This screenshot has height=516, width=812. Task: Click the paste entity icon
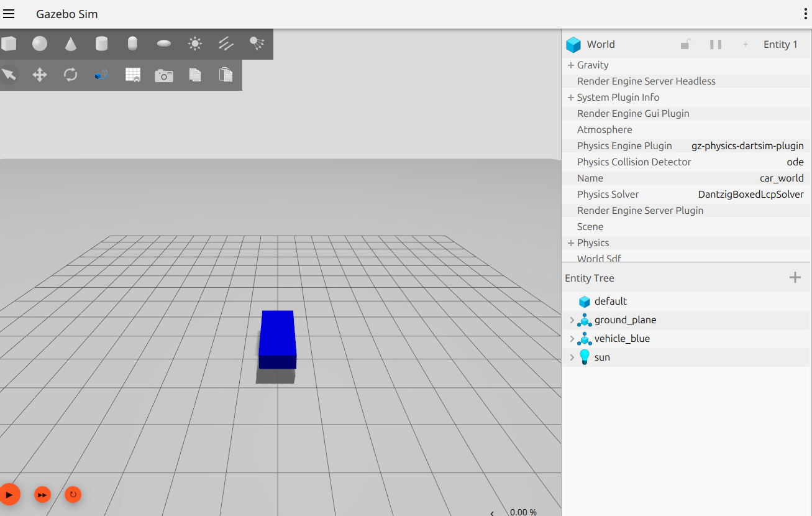coord(226,75)
